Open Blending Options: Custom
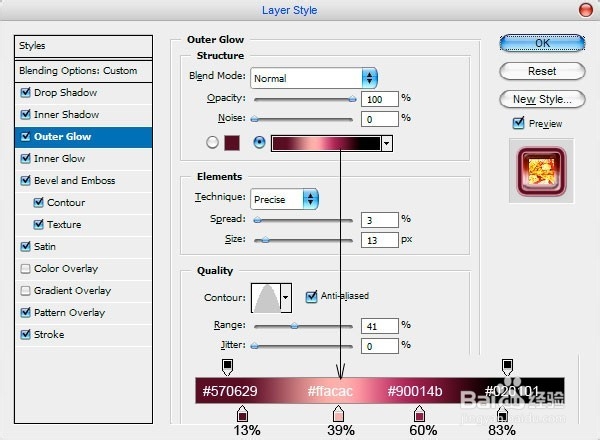 [83, 71]
